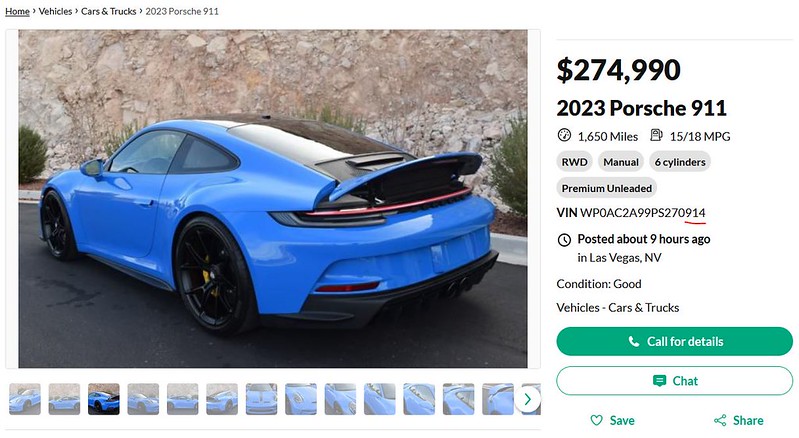Select the first photo thumbnail
Screen dimensions: 799x438
(x=24, y=399)
